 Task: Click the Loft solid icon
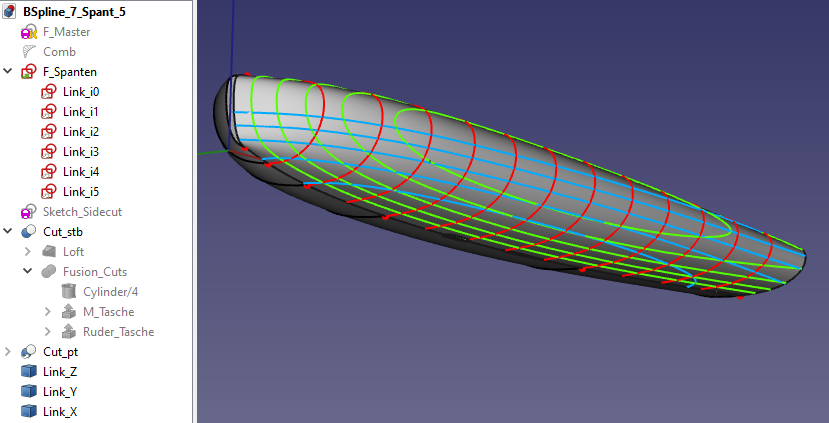(49, 252)
